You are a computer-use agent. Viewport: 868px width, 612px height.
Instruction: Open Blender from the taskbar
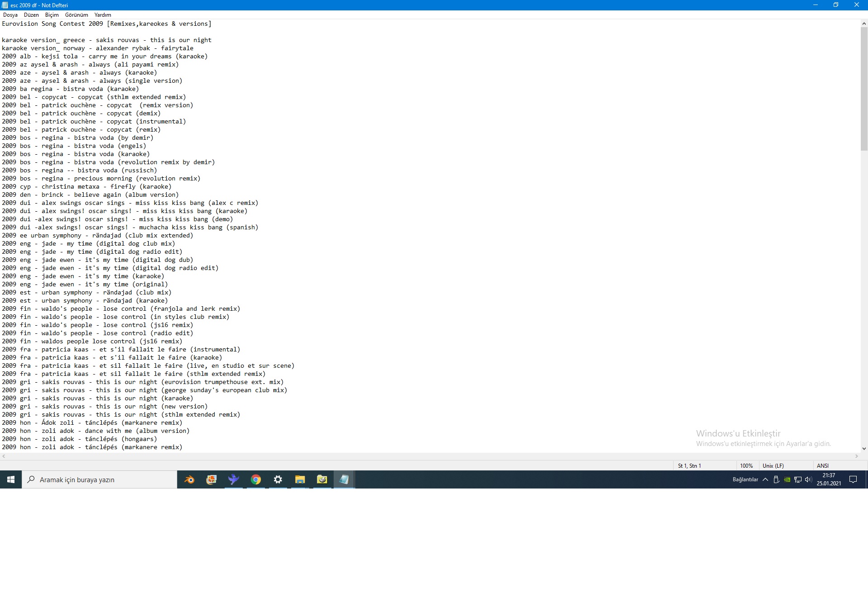point(189,479)
